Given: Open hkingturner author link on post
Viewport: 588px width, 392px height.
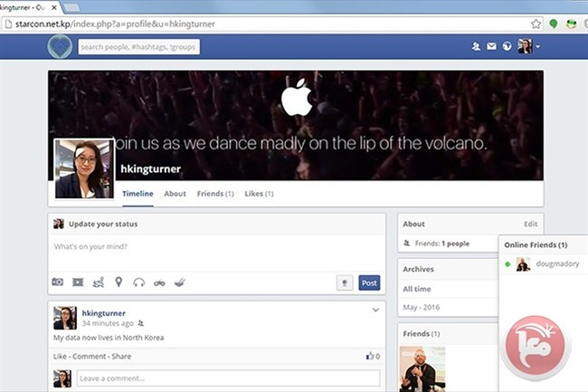Looking at the screenshot, I should pos(104,313).
